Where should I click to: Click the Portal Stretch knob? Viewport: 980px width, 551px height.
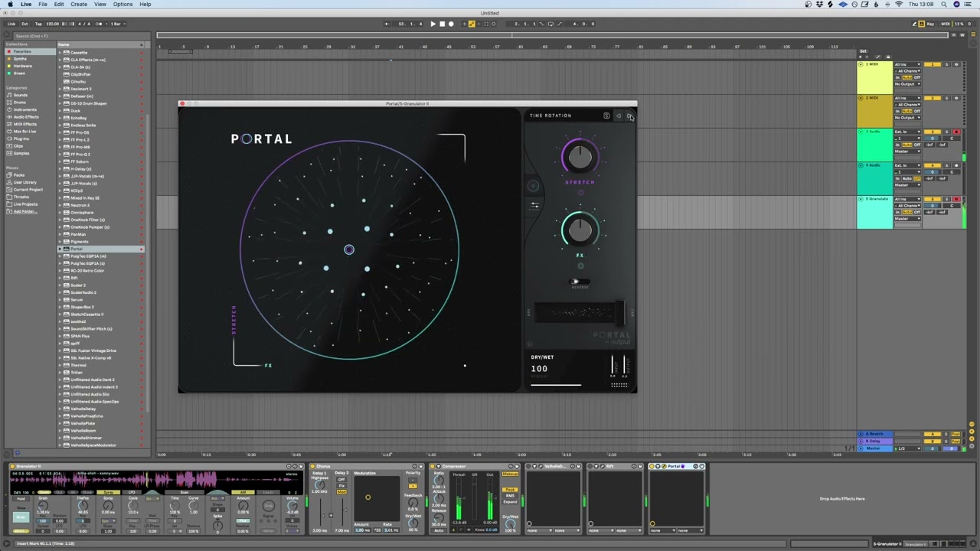click(580, 157)
